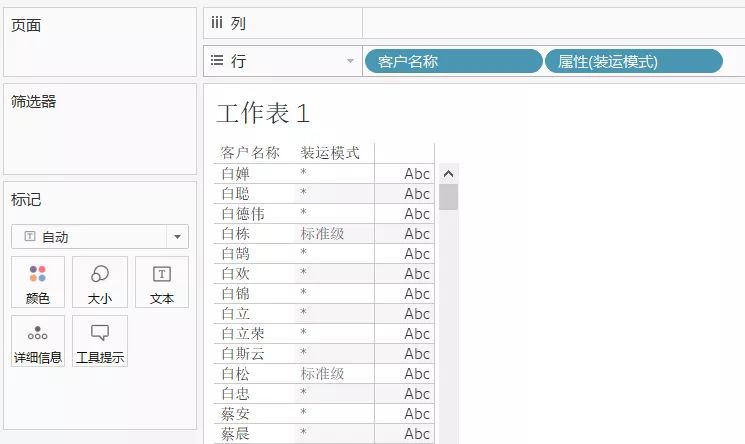Click the Abc mark in the 白立荣 row
745x444 pixels.
pos(417,334)
